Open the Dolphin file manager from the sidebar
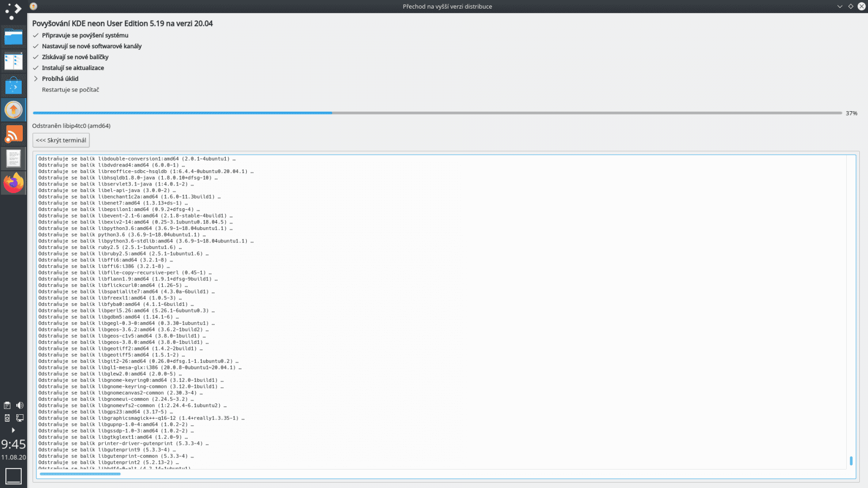 click(13, 37)
